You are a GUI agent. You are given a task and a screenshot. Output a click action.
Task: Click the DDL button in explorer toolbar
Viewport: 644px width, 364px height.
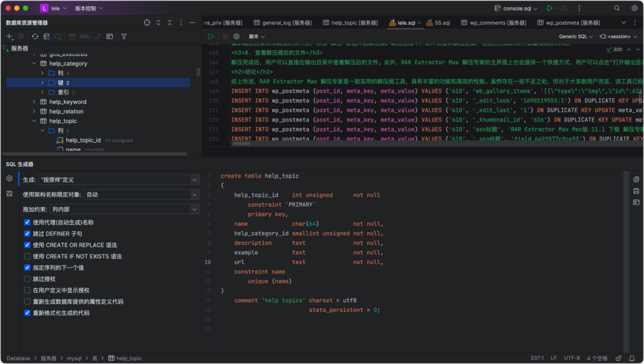(x=85, y=37)
